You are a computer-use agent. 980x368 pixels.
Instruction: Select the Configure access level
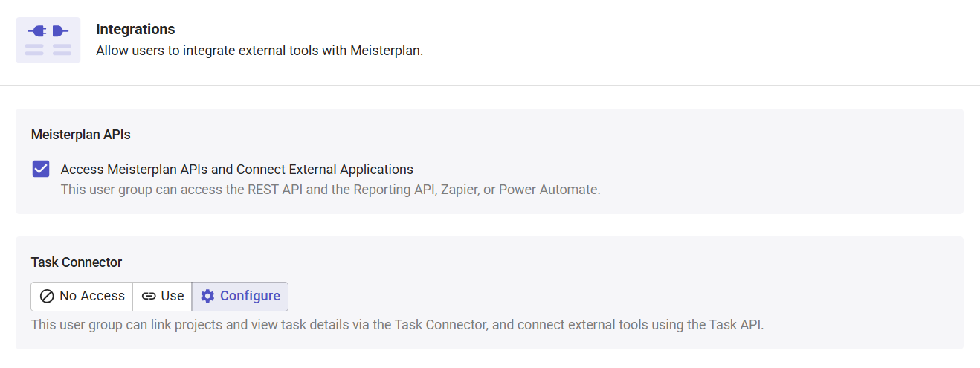point(240,296)
